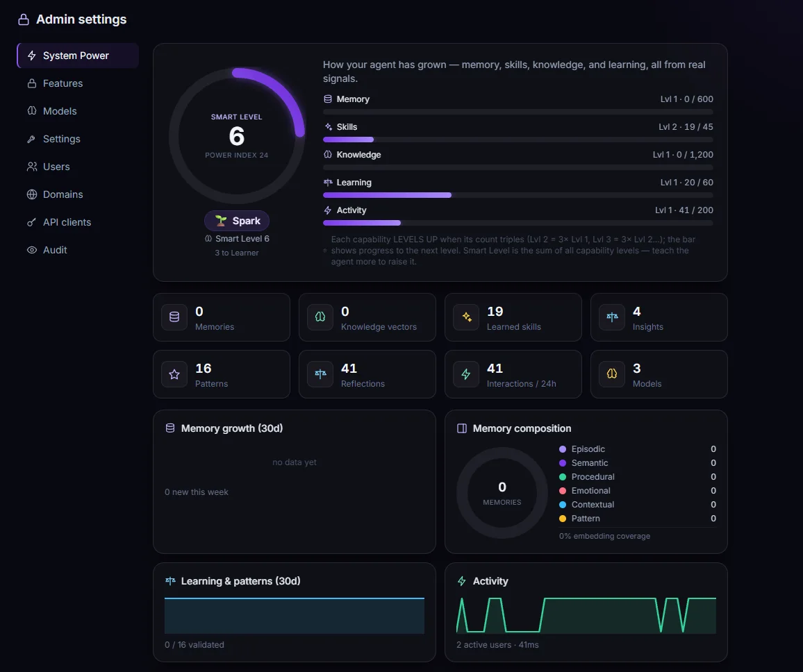
Task: Click the seedling icon in Spark badge
Action: tap(221, 221)
